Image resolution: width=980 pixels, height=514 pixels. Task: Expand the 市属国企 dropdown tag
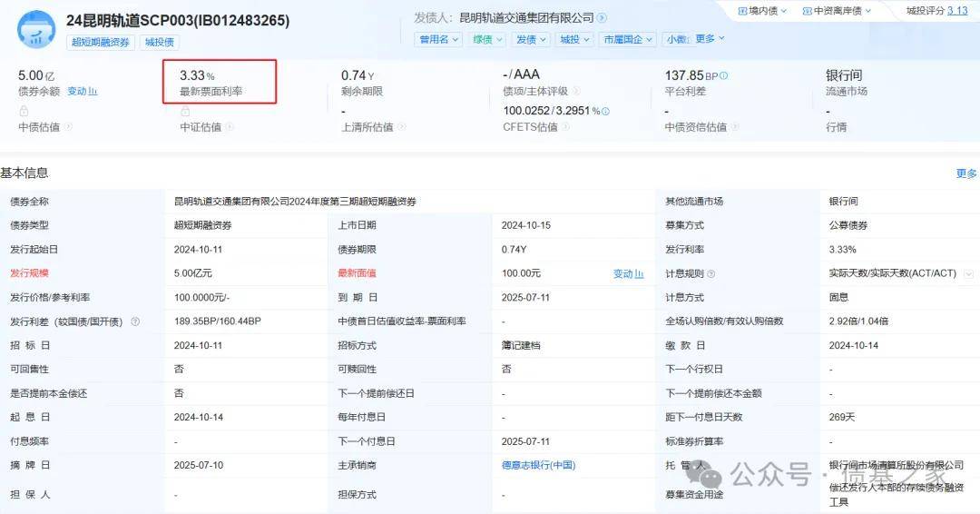[x=628, y=39]
